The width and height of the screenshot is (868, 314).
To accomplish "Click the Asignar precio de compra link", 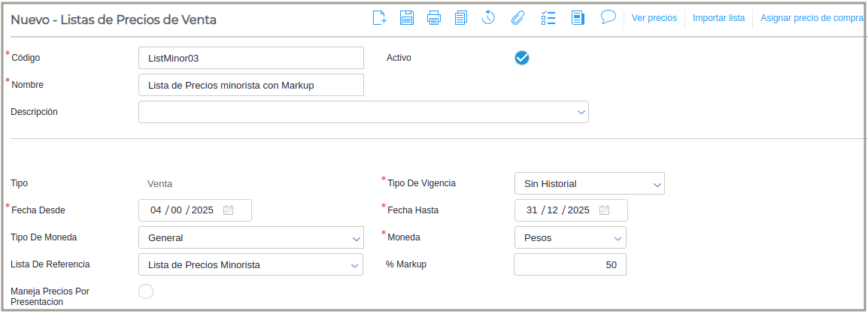I will pyautogui.click(x=811, y=18).
